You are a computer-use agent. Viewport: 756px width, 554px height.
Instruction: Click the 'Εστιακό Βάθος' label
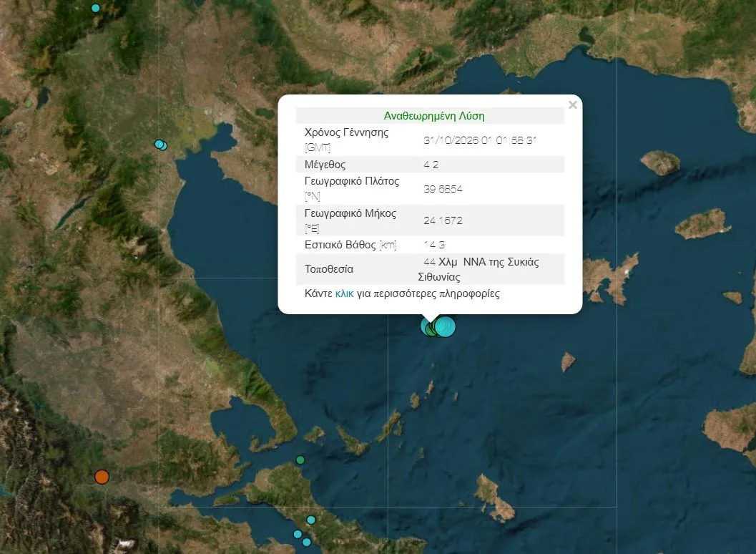pos(350,245)
